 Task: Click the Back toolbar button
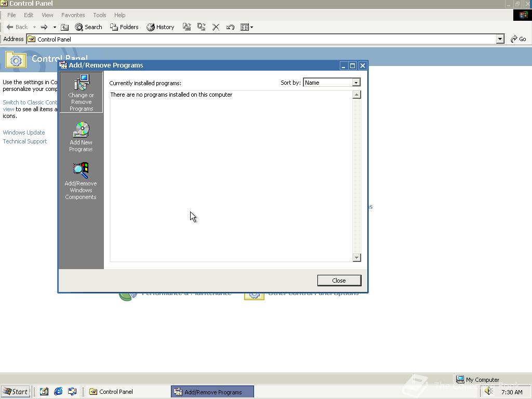[x=17, y=27]
